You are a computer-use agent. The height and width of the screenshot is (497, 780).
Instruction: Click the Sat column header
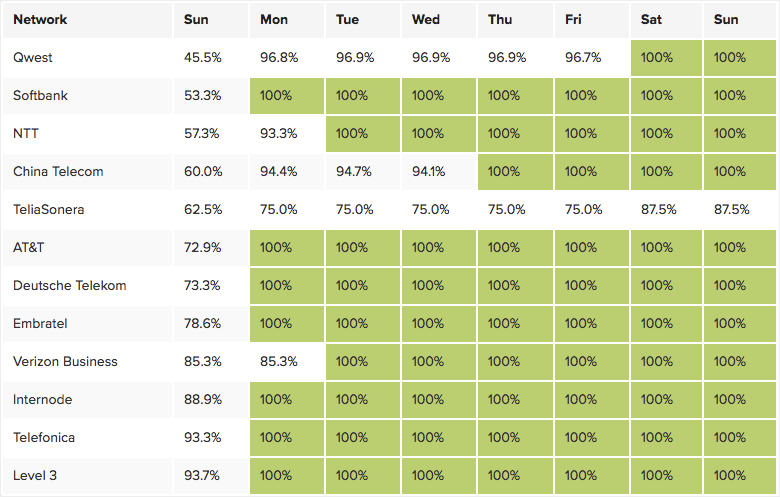click(x=651, y=20)
